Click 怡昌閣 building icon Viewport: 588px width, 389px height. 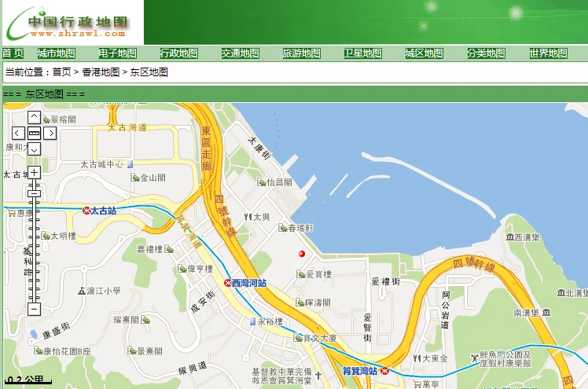261,182
